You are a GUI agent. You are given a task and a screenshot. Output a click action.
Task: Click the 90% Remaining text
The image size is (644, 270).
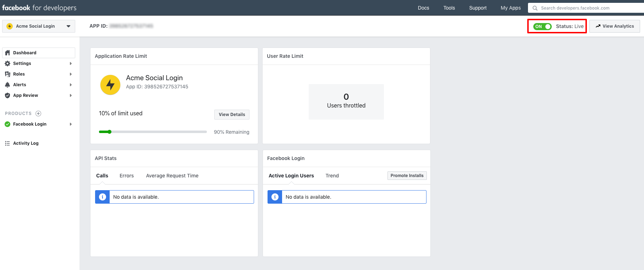[x=232, y=132]
